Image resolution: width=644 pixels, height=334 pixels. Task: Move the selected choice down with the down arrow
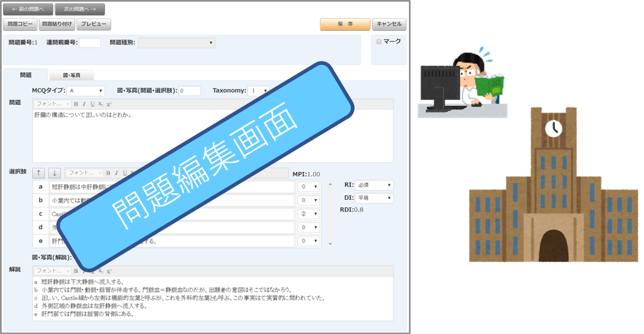click(54, 173)
